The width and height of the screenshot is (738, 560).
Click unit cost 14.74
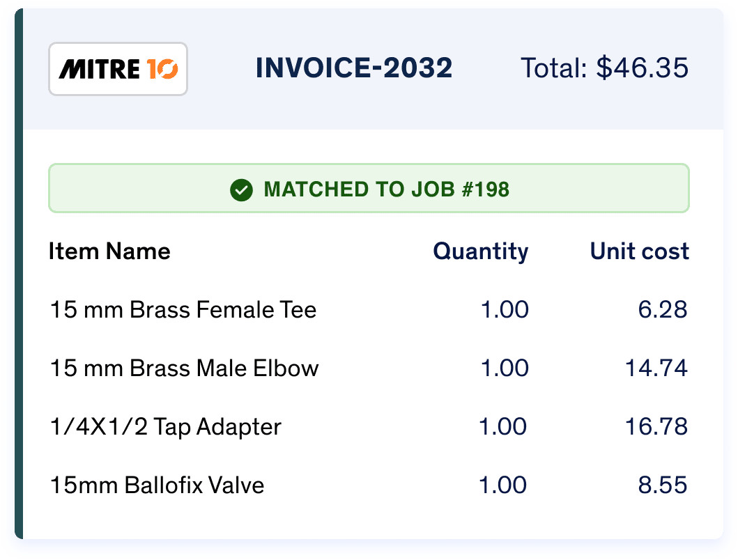(x=656, y=368)
